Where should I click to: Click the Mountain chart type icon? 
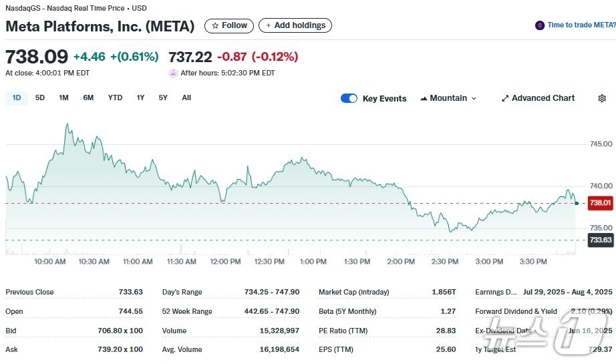(x=424, y=98)
